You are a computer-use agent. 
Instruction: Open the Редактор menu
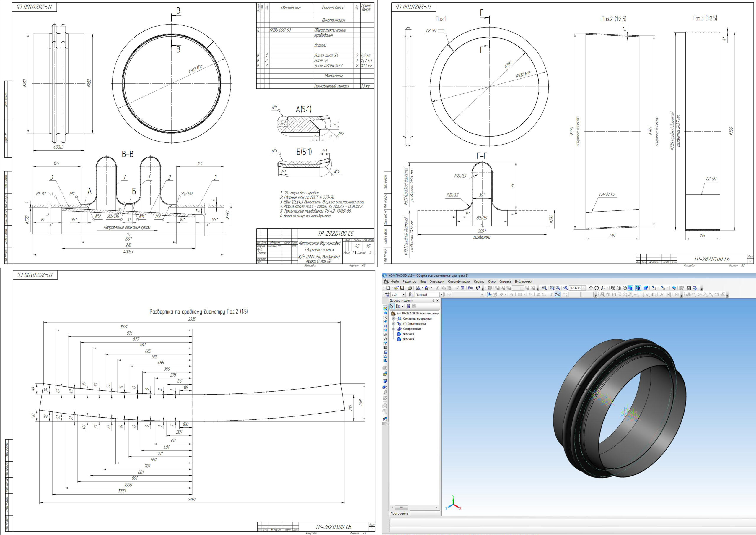(x=409, y=281)
